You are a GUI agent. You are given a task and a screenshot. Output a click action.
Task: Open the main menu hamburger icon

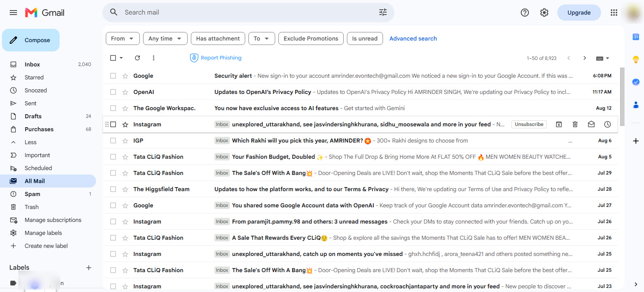13,13
